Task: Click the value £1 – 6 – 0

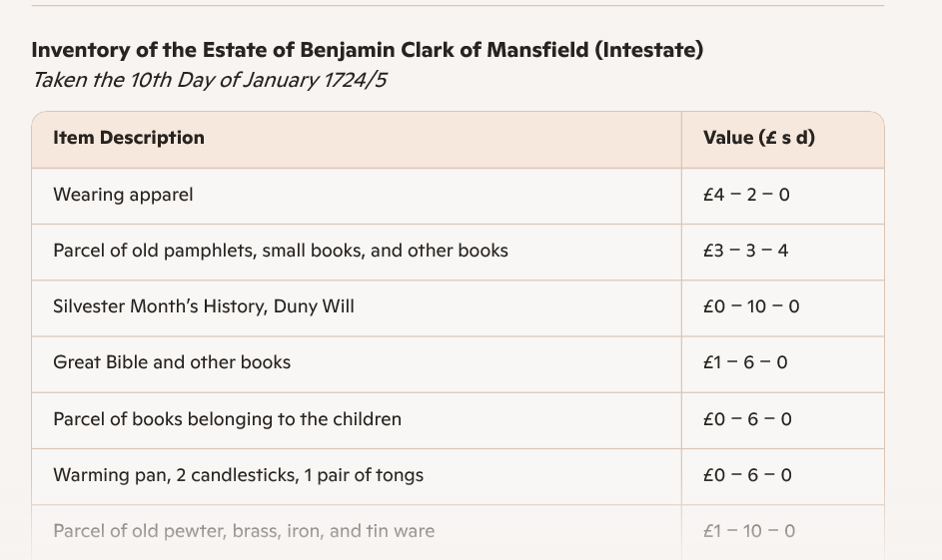Action: (745, 362)
